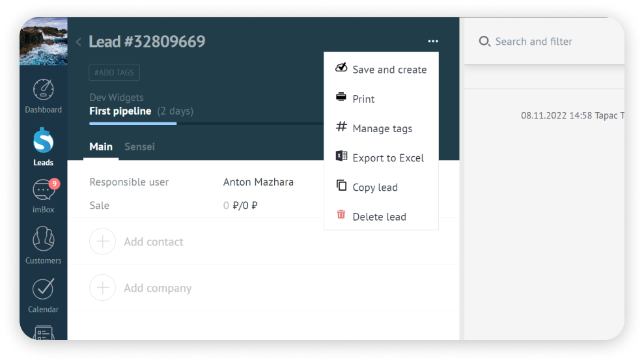Open the imBox chat icon

tap(43, 191)
